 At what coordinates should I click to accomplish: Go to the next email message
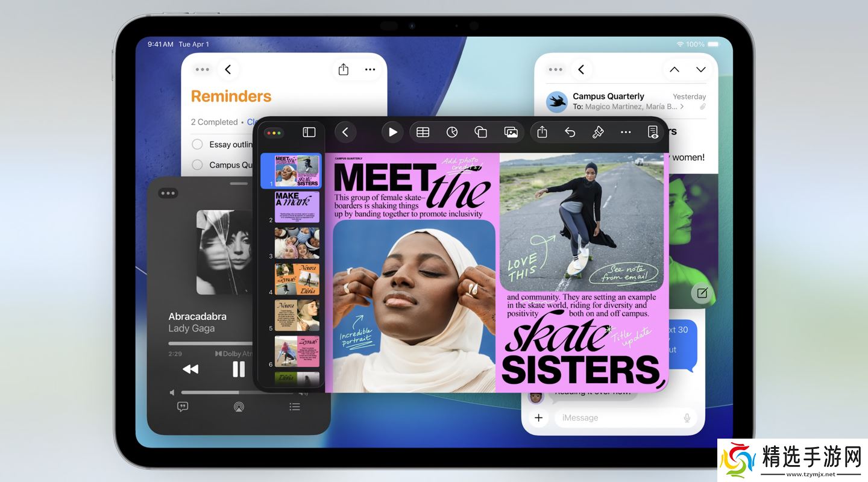click(x=700, y=70)
